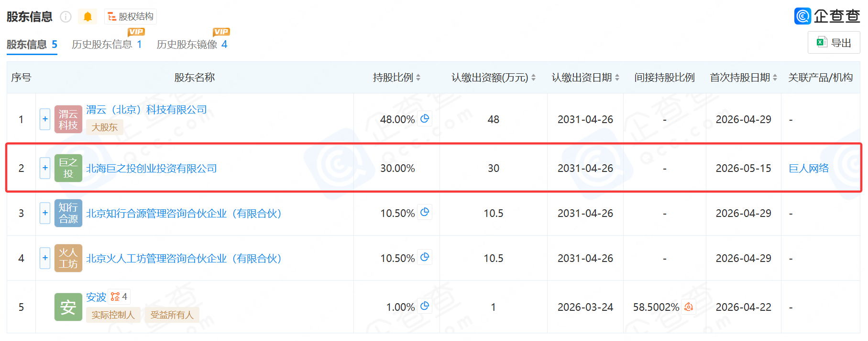Click the info icon beside 股东信息 title
This screenshot has height=341, width=868.
pyautogui.click(x=66, y=17)
